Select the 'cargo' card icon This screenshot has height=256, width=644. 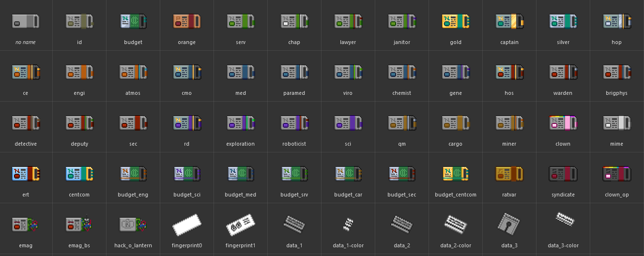(x=456, y=123)
